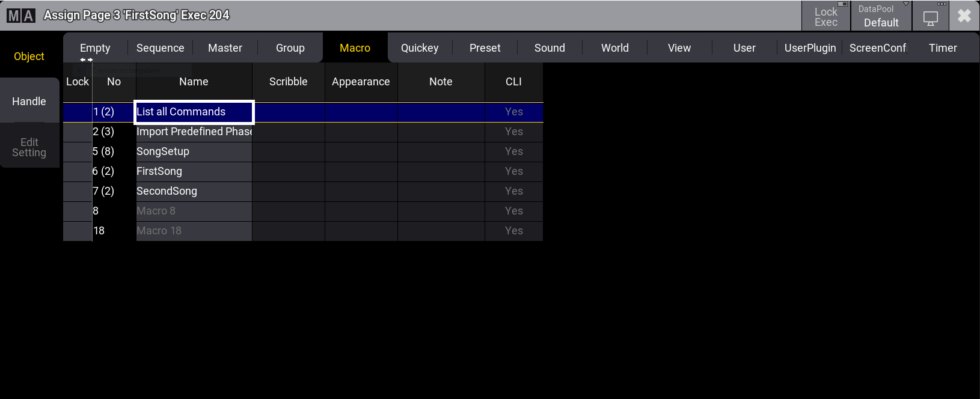Click the display screen icon
980x399 pixels.
pyautogui.click(x=930, y=17)
